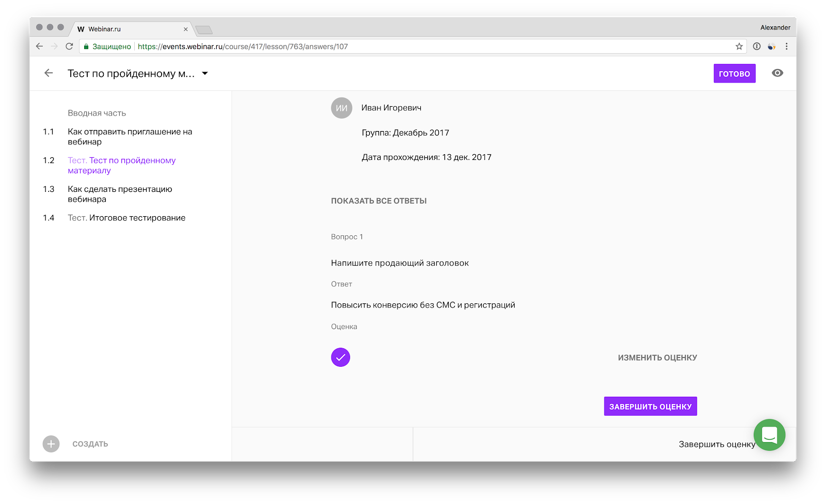Click the back arrow next to the test title
This screenshot has width=826, height=504.
[49, 73]
